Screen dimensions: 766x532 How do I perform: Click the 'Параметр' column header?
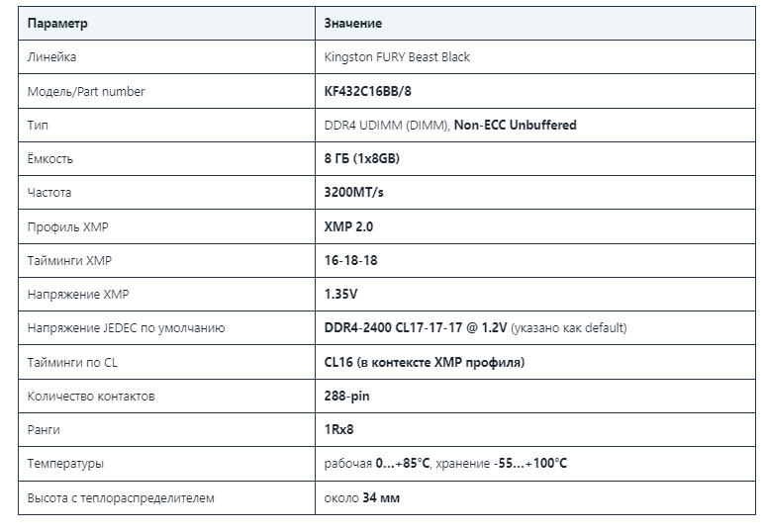(x=166, y=23)
